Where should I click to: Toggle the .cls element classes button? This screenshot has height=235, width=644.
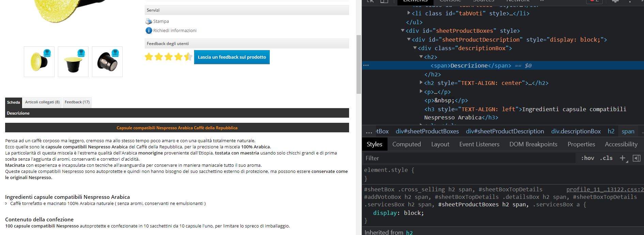[x=606, y=158]
